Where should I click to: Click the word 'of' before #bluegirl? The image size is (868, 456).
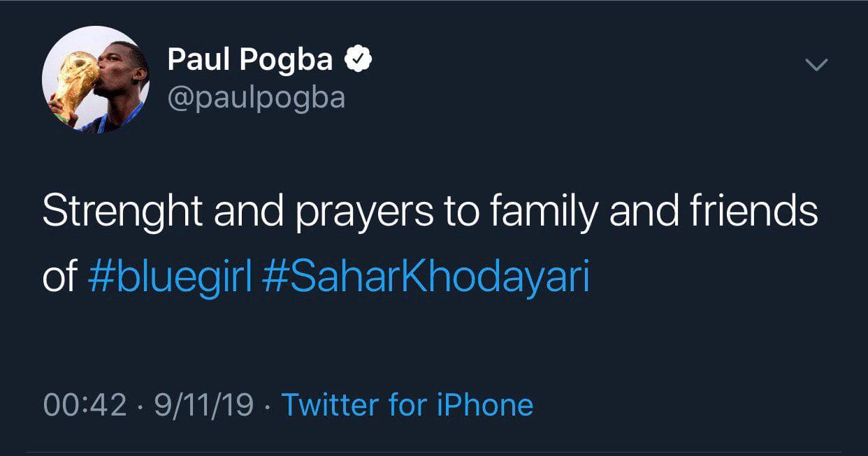tap(60, 277)
